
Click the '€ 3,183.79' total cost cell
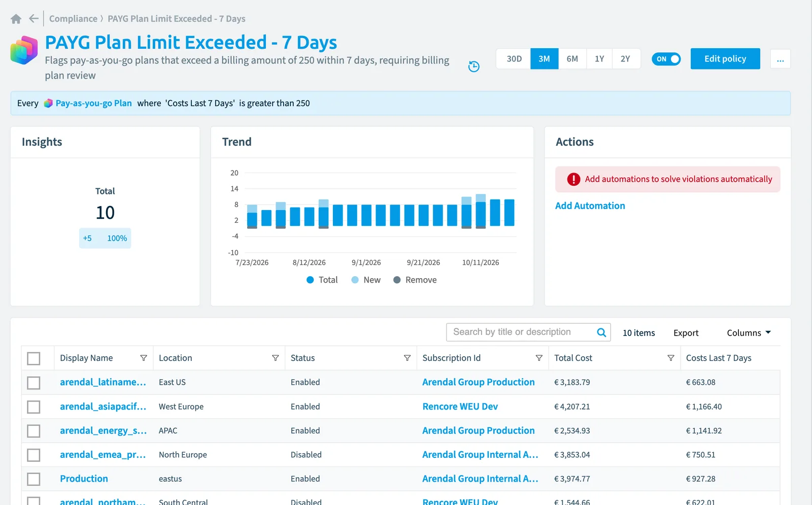click(572, 383)
